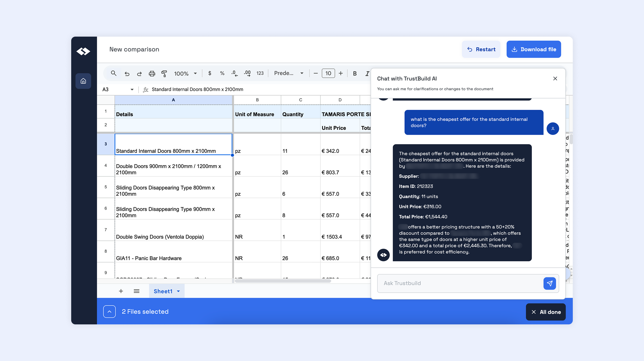This screenshot has width=644, height=361.
Task: Toggle italic formatting
Action: tap(367, 74)
